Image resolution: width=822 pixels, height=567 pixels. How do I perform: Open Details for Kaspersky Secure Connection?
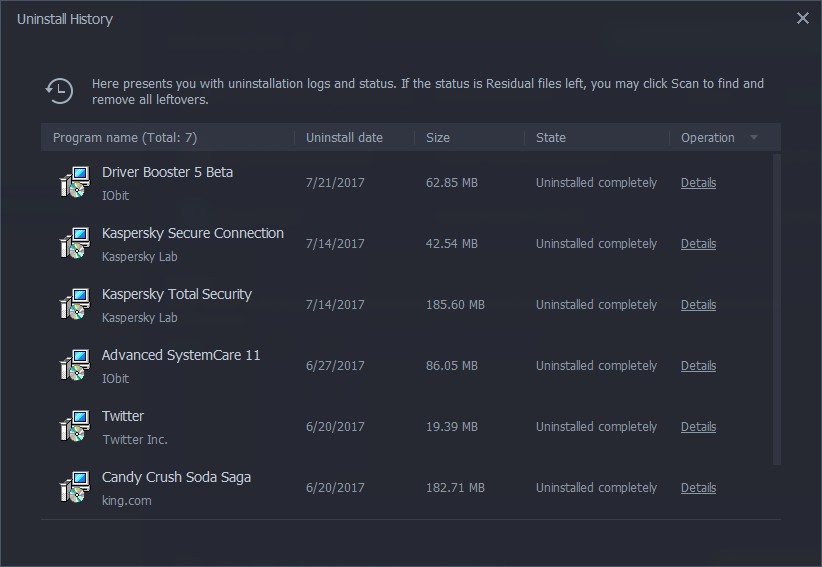[698, 244]
